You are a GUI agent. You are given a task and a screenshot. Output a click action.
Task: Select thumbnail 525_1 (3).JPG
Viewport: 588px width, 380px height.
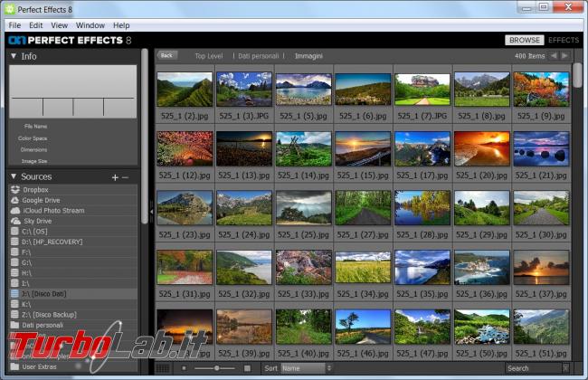(x=244, y=90)
